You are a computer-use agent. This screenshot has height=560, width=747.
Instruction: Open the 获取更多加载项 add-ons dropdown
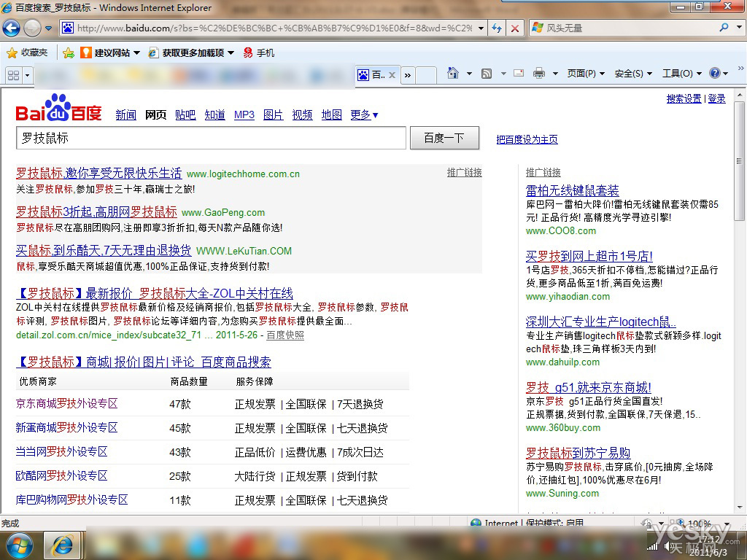[192, 52]
